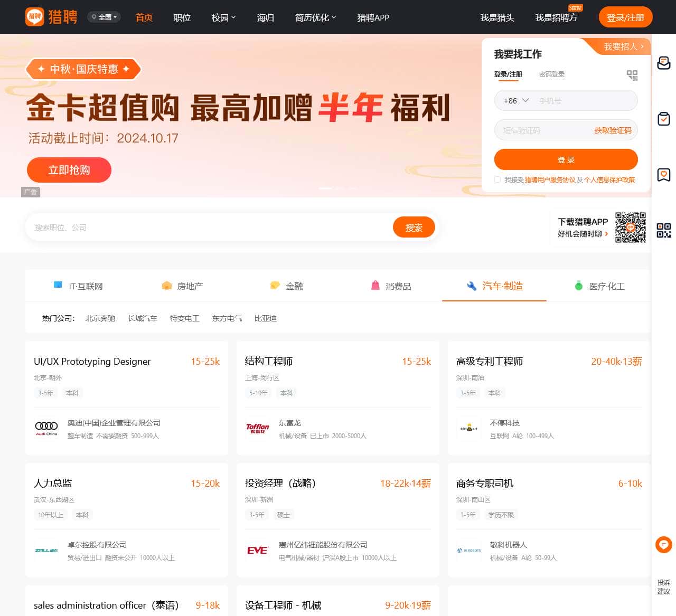Click hot company 北京奔驰

pyautogui.click(x=100, y=318)
